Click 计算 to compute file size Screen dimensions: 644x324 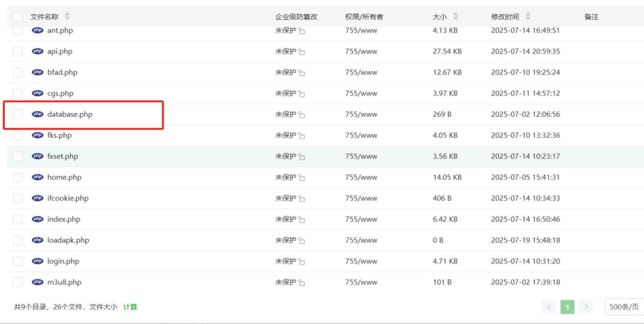point(130,307)
